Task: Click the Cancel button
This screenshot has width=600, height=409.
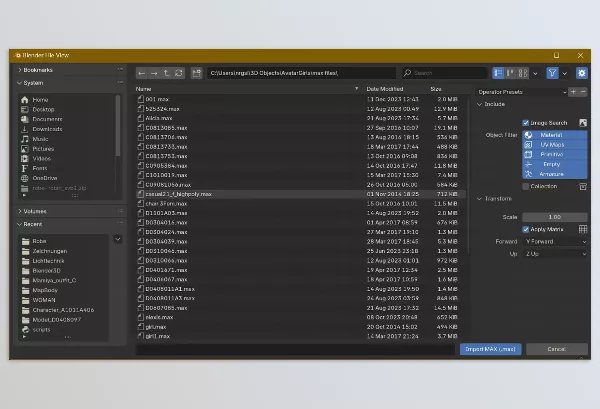Action: click(557, 349)
